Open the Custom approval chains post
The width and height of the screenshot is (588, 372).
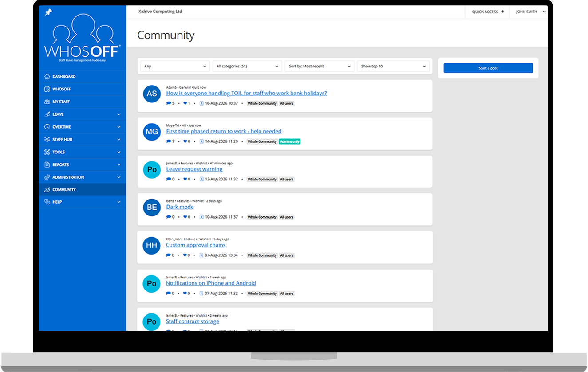[x=196, y=245]
